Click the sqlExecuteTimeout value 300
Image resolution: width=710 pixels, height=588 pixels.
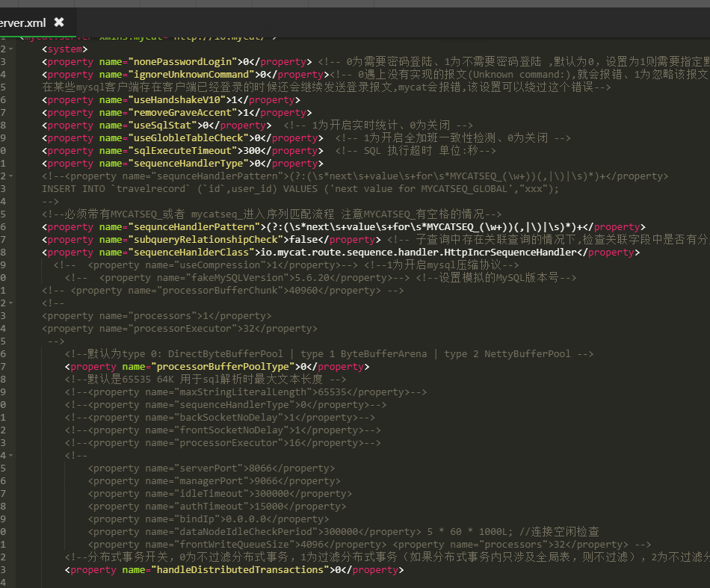tap(252, 150)
